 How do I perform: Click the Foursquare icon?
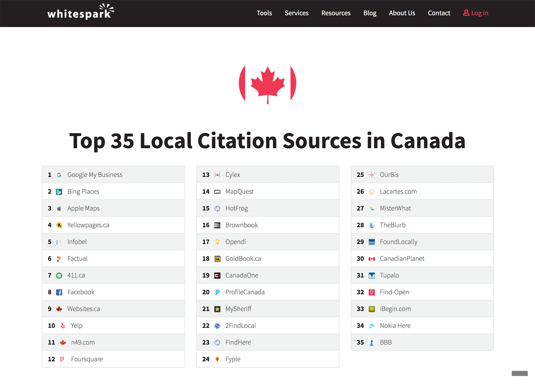(x=63, y=359)
